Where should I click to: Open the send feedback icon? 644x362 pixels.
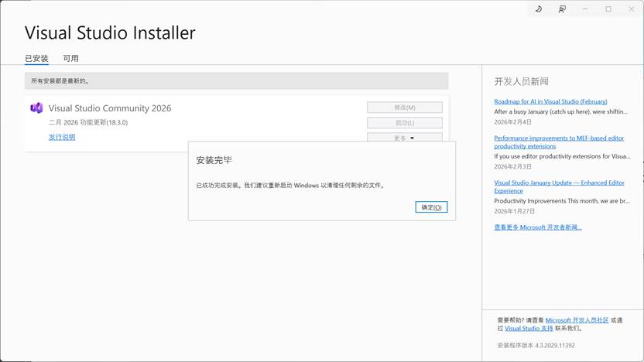point(562,9)
